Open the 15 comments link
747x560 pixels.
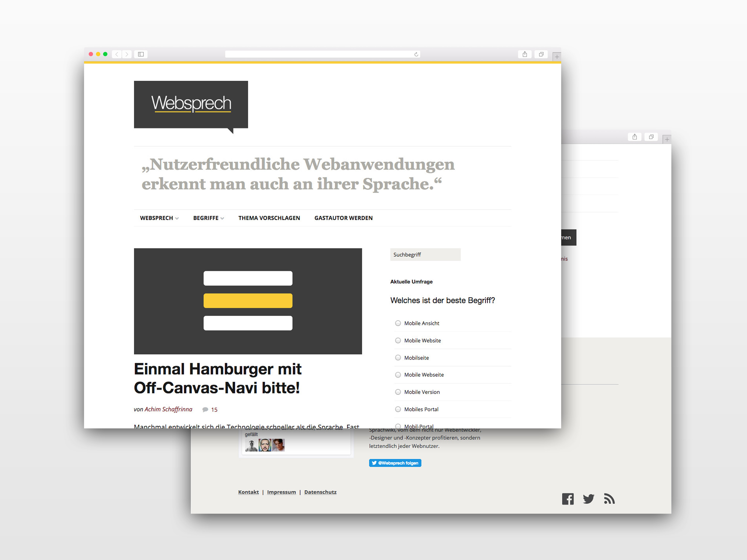[214, 409]
